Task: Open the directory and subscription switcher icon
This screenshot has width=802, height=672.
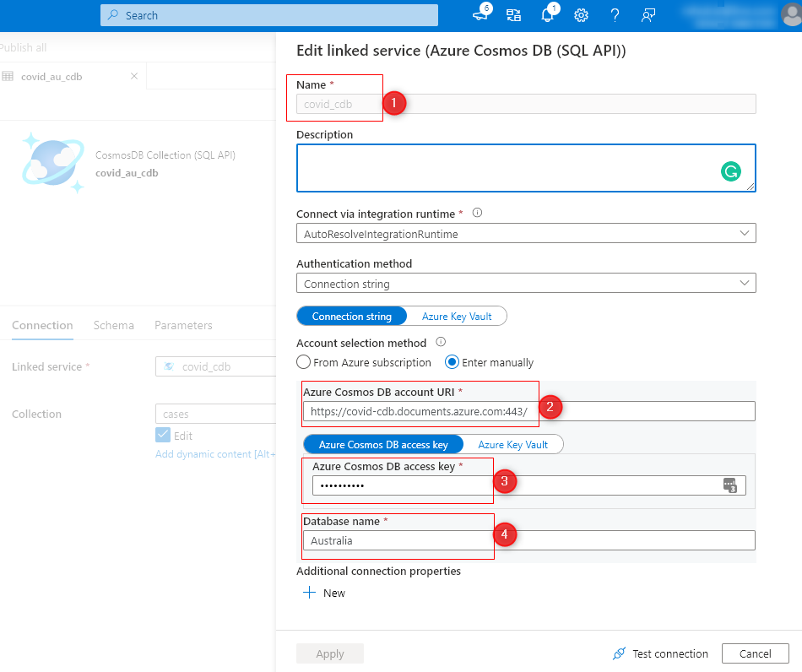Action: coord(513,15)
